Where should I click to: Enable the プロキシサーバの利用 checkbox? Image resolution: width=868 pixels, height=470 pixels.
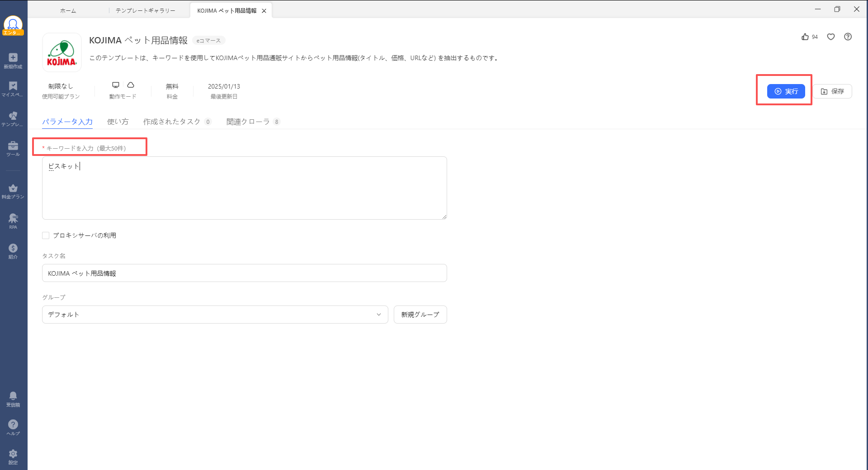46,235
